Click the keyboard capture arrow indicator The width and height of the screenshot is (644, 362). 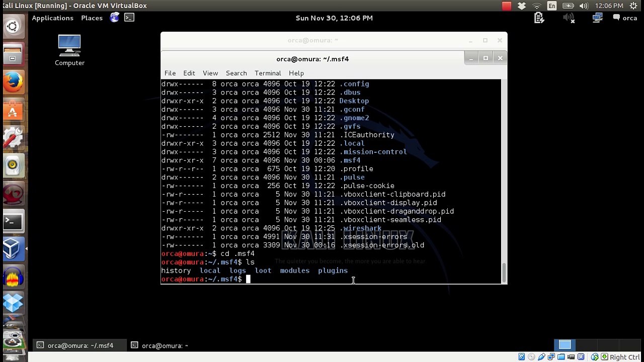click(604, 357)
